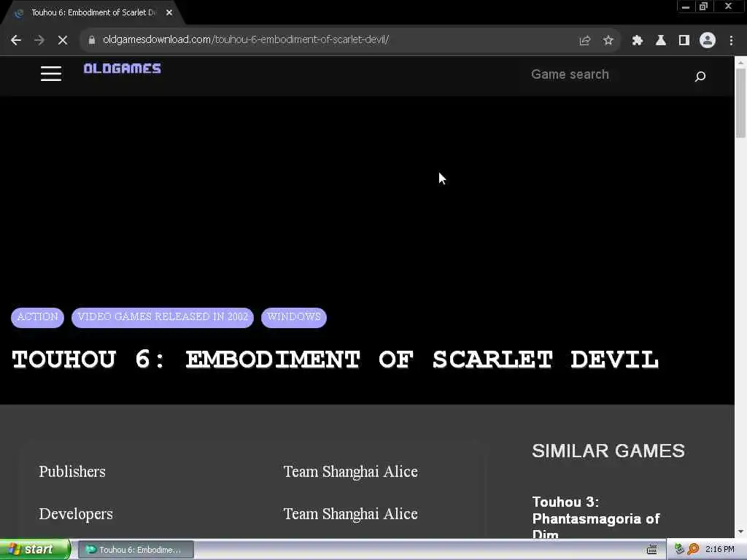Restore down the browser window
The image size is (747, 560).
pos(704,7)
